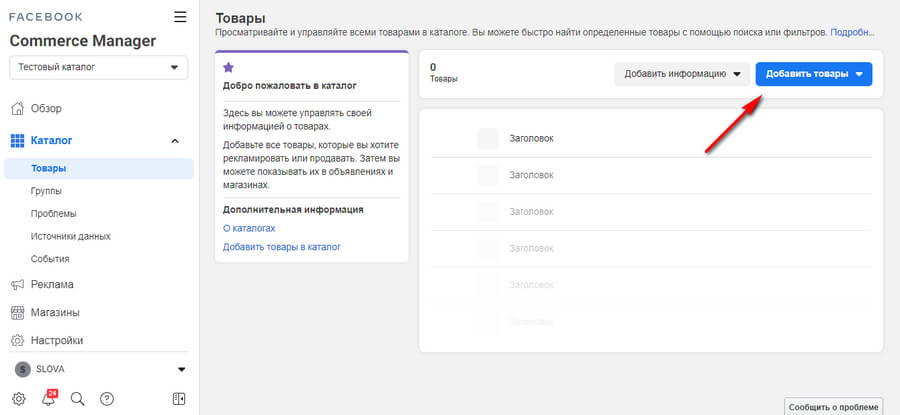Expand the SLOVA account switcher
This screenshot has width=900, height=415.
99,369
